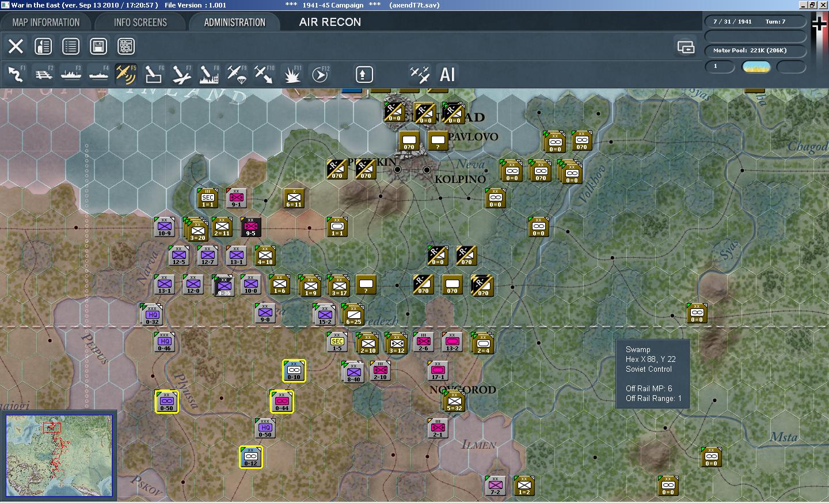Screen dimensions: 829x504
Task: Click the weather indicator pill
Action: pyautogui.click(x=756, y=67)
